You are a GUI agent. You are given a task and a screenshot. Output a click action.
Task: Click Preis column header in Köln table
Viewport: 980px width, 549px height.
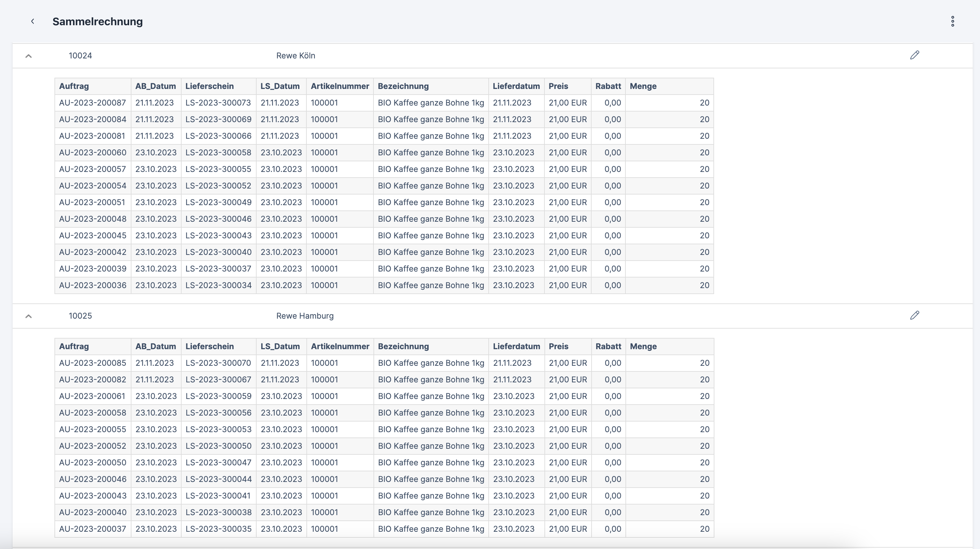(x=558, y=86)
